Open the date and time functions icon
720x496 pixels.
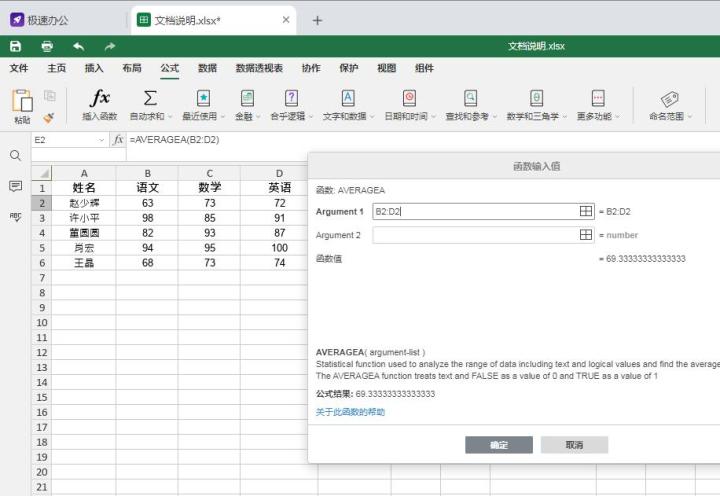[409, 98]
